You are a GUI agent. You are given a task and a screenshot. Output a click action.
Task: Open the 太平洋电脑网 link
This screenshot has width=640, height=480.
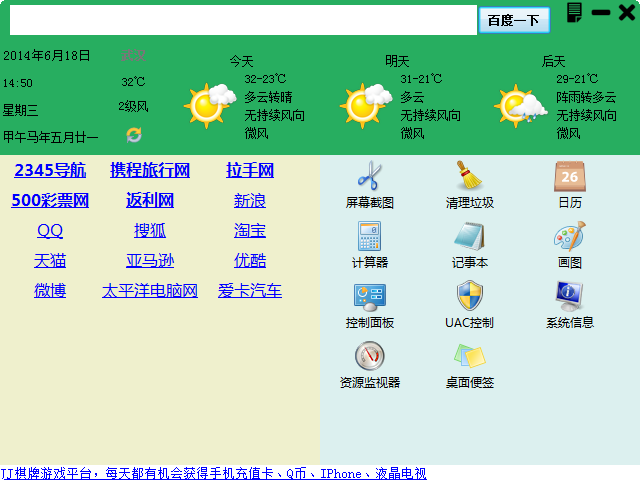point(150,291)
